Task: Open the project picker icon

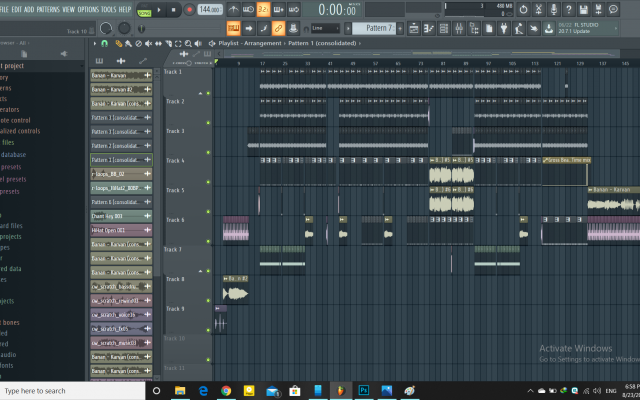Action: coord(489,29)
